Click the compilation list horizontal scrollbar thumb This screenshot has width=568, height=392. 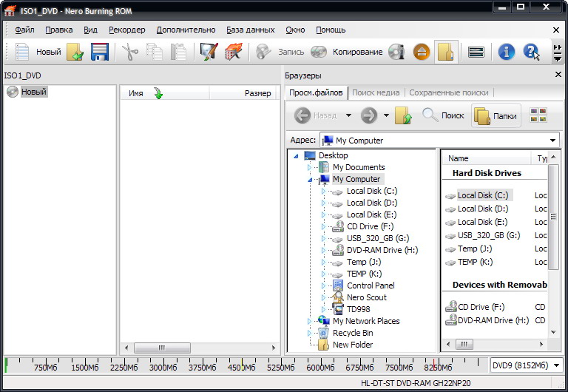point(162,348)
